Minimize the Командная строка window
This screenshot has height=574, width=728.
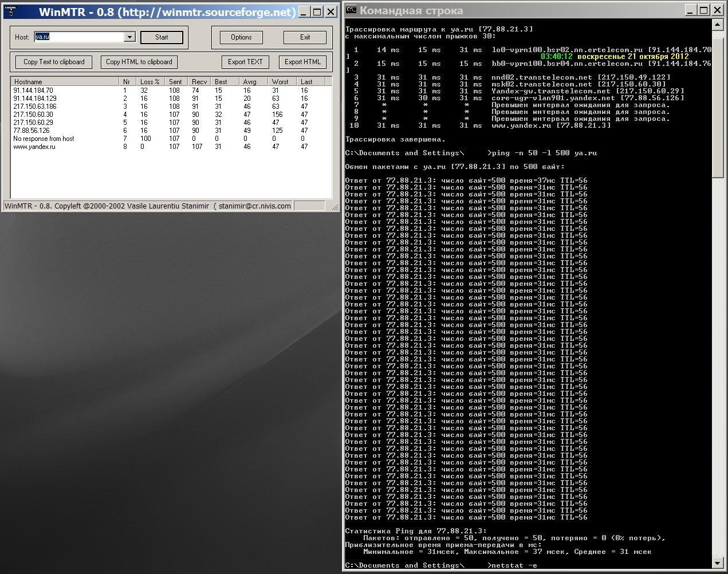click(692, 10)
